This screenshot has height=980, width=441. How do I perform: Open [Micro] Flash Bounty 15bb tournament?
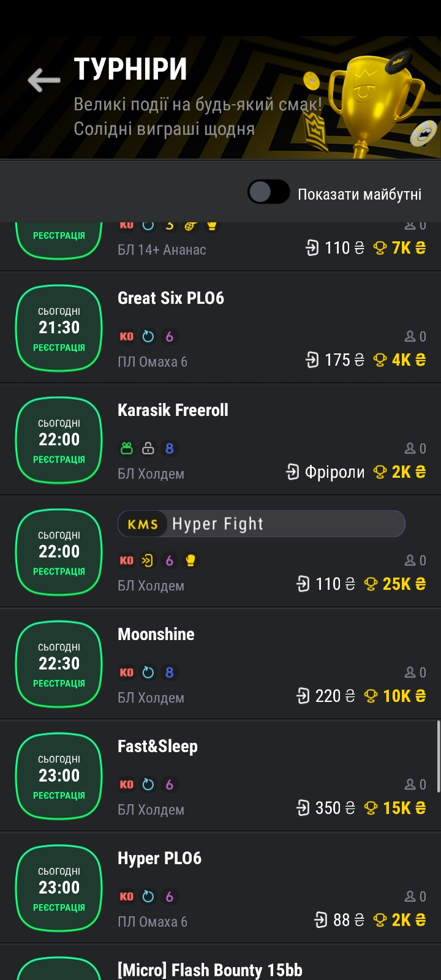[209, 970]
